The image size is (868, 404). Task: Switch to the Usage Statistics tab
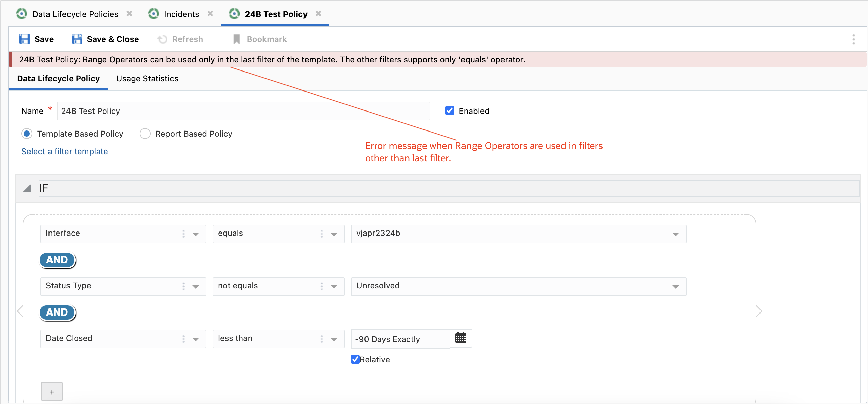point(147,79)
